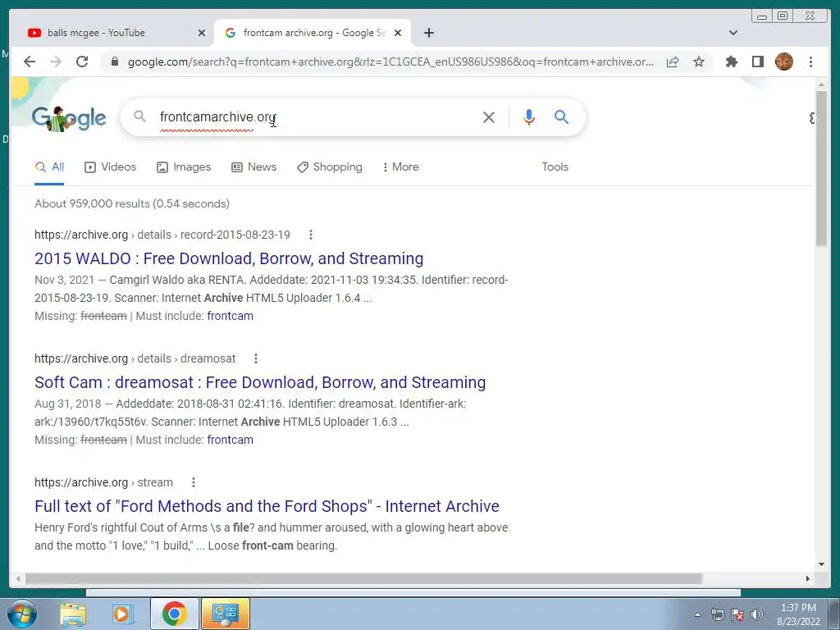Switch to Videos results
Viewport: 840px width, 630px height.
click(111, 167)
